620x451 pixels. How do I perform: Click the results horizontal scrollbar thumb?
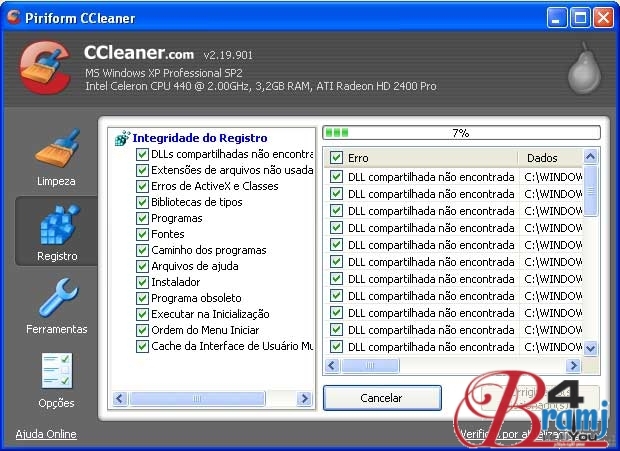coord(370,365)
